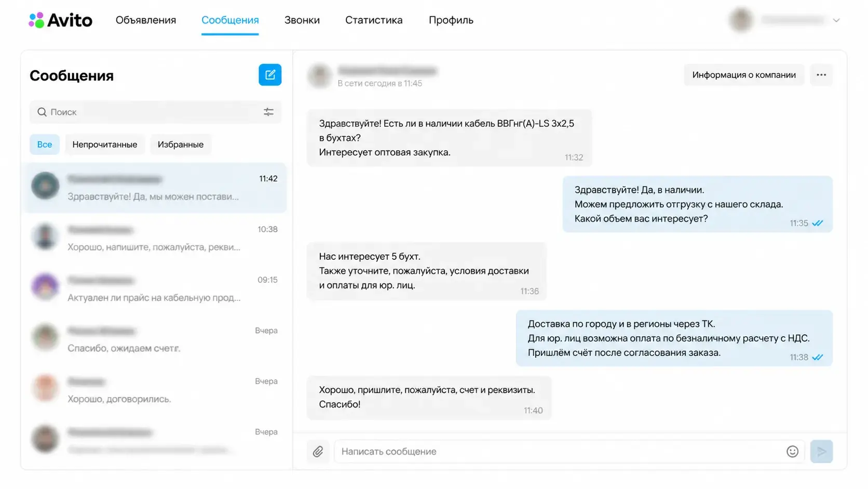Click the search magnifier icon
The height and width of the screenshot is (489, 868).
coord(42,112)
